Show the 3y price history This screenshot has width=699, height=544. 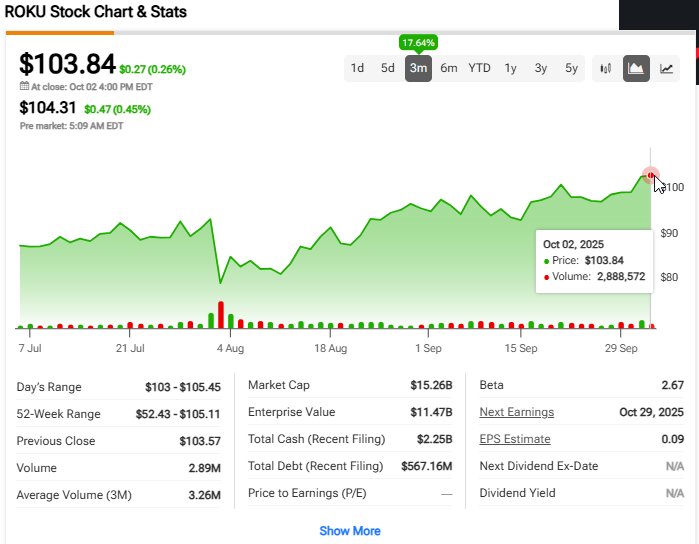[x=541, y=69]
